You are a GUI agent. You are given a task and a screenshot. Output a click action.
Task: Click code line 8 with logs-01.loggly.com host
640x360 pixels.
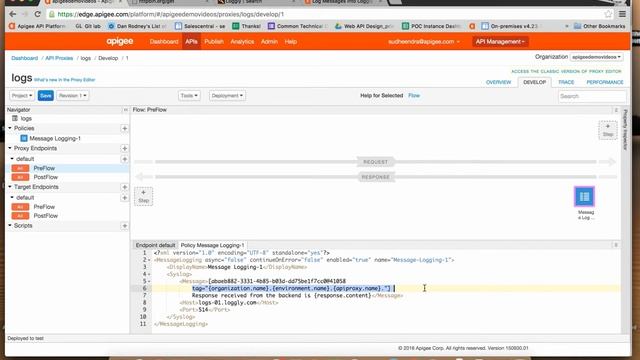[229, 302]
